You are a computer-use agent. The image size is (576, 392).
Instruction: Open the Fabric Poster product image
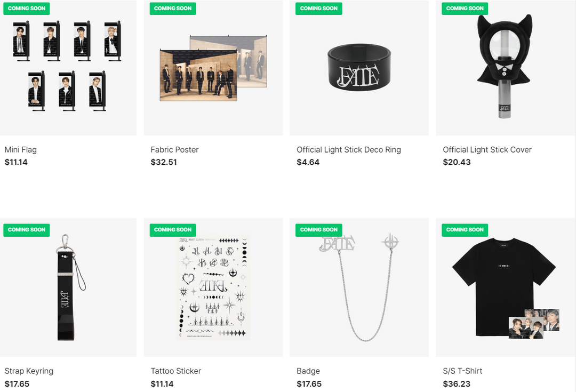[213, 68]
